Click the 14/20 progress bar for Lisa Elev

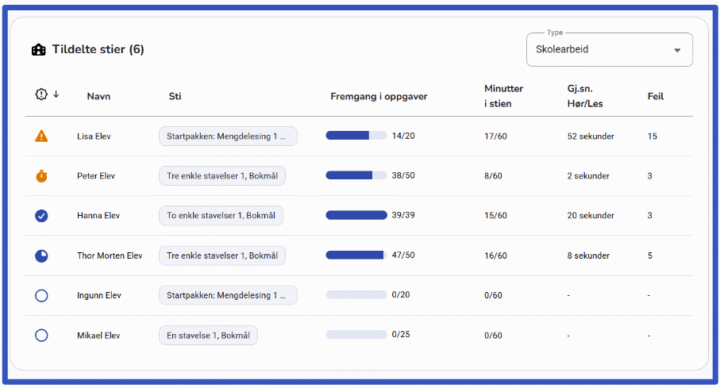coord(356,135)
